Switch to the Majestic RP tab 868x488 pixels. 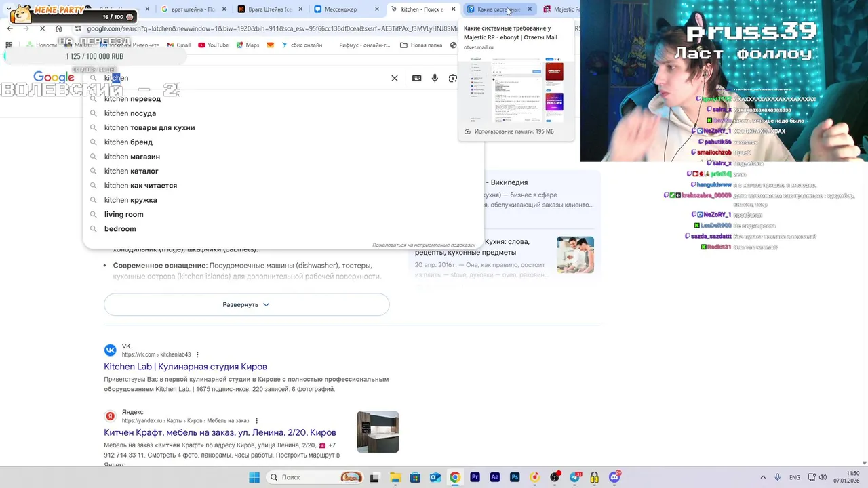[x=561, y=9]
